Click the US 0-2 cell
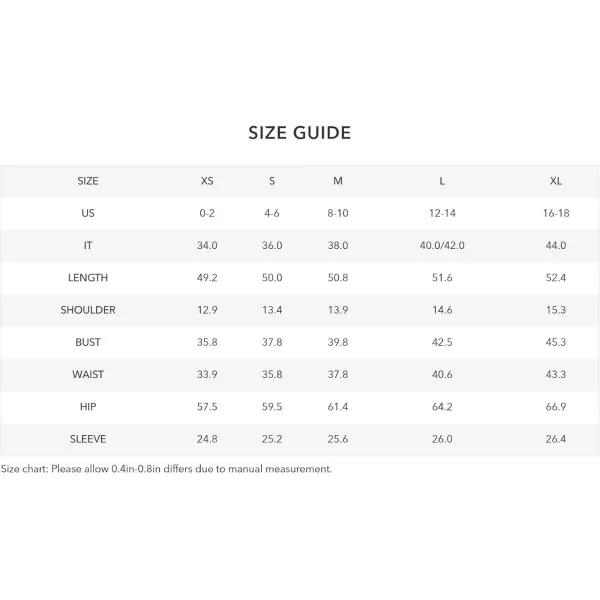 207,213
